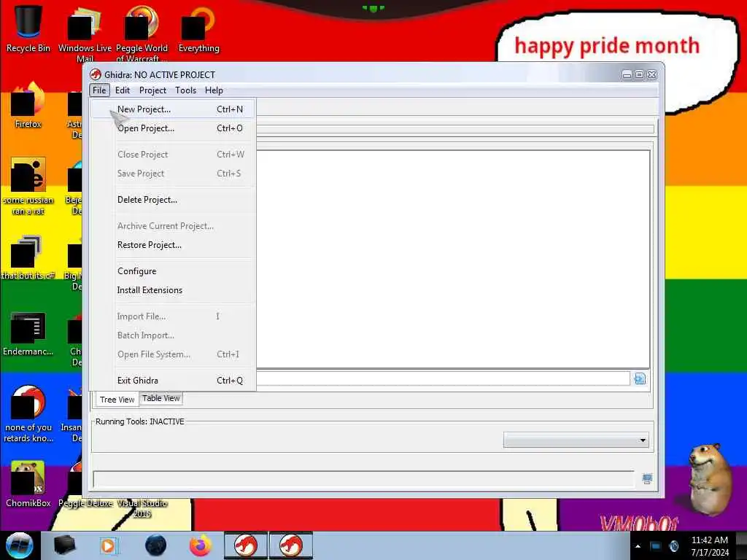Open the Help menu
This screenshot has height=560, width=747.
pyautogui.click(x=214, y=90)
